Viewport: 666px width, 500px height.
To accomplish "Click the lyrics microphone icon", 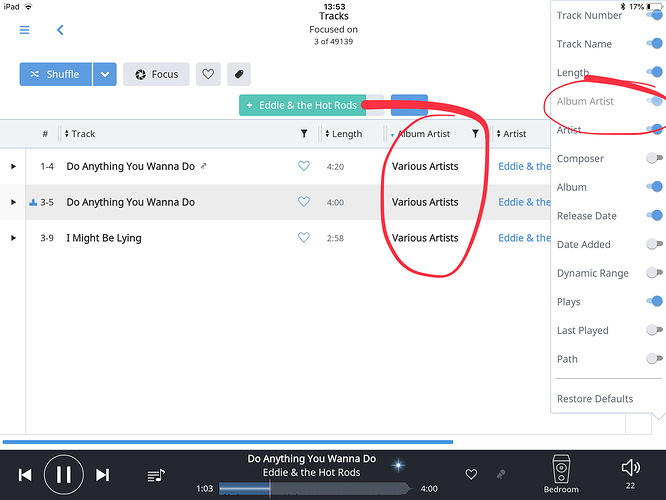I will click(501, 474).
